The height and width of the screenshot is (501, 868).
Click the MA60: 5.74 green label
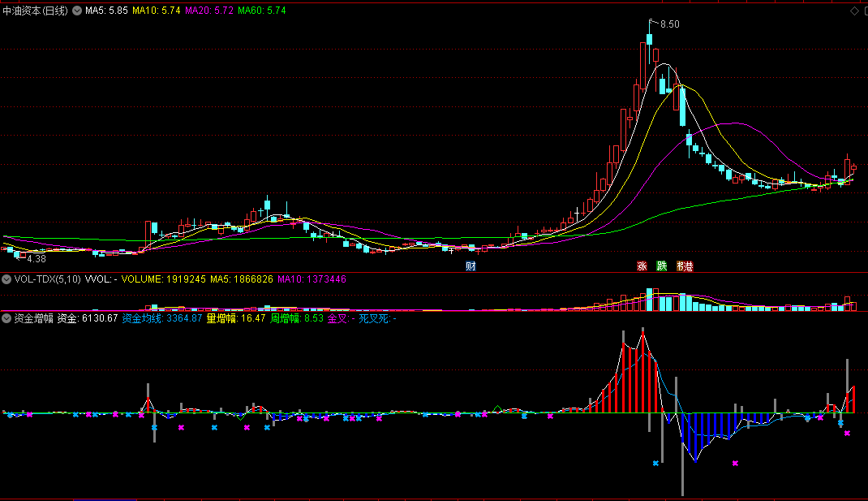pyautogui.click(x=262, y=11)
